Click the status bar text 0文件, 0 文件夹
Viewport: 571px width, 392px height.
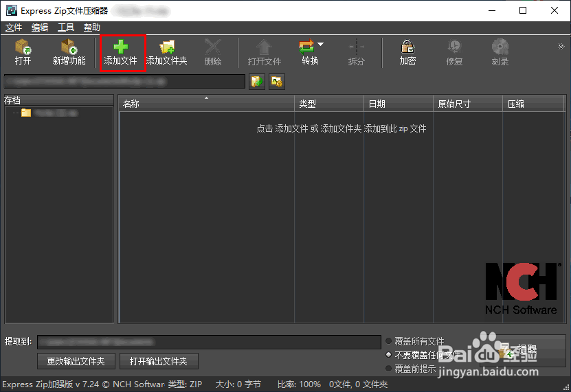[x=358, y=384]
